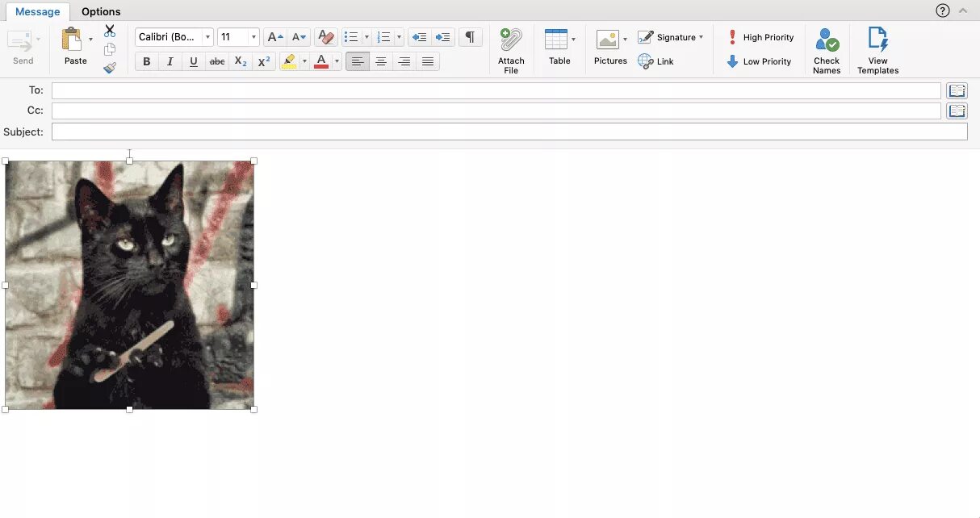Open the font color dropdown arrow
This screenshot has width=980, height=518.
coord(337,61)
